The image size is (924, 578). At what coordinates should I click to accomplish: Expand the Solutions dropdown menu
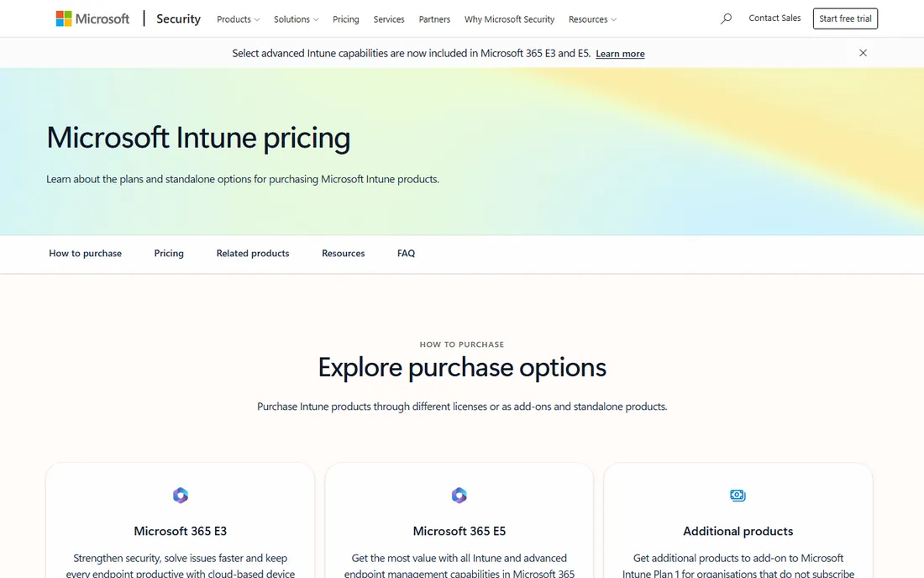coord(296,19)
